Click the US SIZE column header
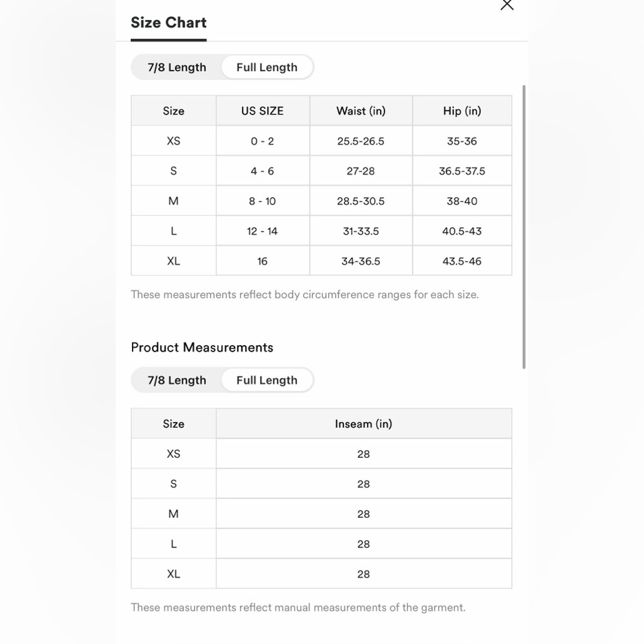Screen dimensions: 644x644 pos(263,111)
